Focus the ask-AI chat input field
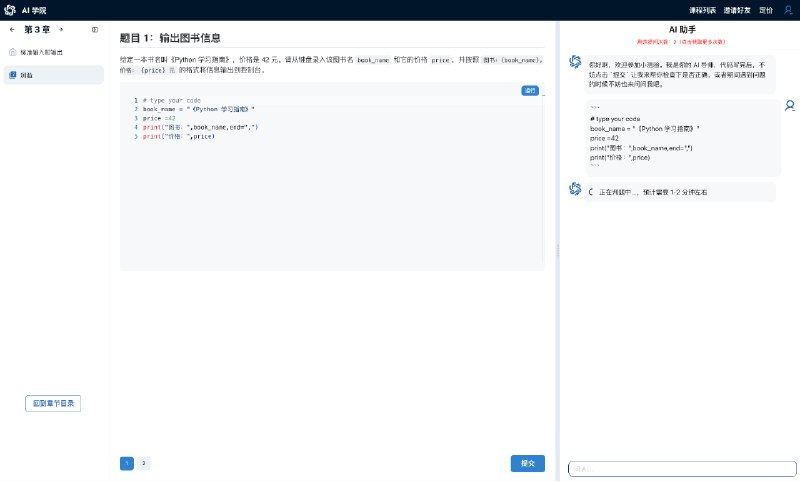The width and height of the screenshot is (800, 482). point(682,469)
